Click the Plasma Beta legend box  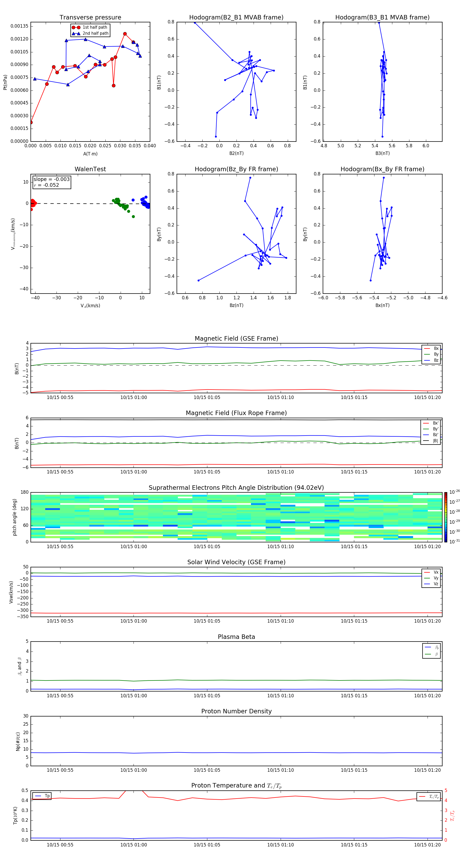tap(431, 651)
